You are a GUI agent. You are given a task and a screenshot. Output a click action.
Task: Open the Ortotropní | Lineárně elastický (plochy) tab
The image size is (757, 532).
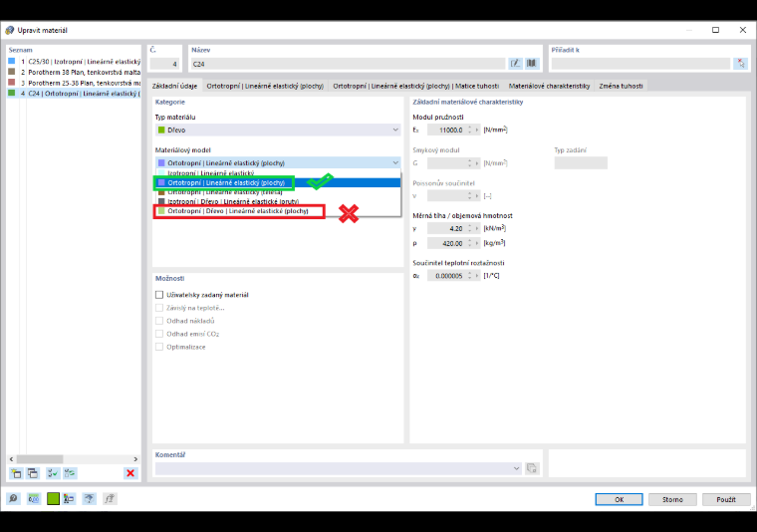(265, 86)
